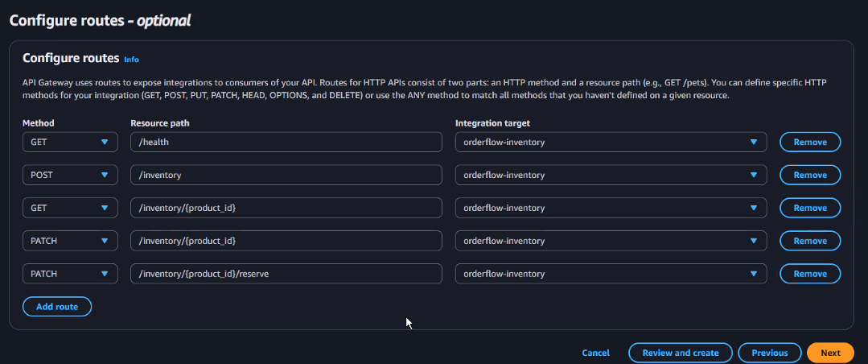Image resolution: width=868 pixels, height=364 pixels.
Task: Open Integration target dropdown for GET /inventory/{product_id}
Action: (x=611, y=208)
